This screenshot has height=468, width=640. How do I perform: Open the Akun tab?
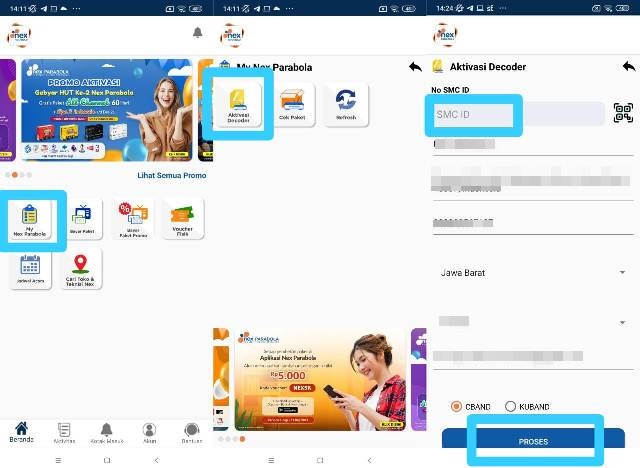coord(149,433)
